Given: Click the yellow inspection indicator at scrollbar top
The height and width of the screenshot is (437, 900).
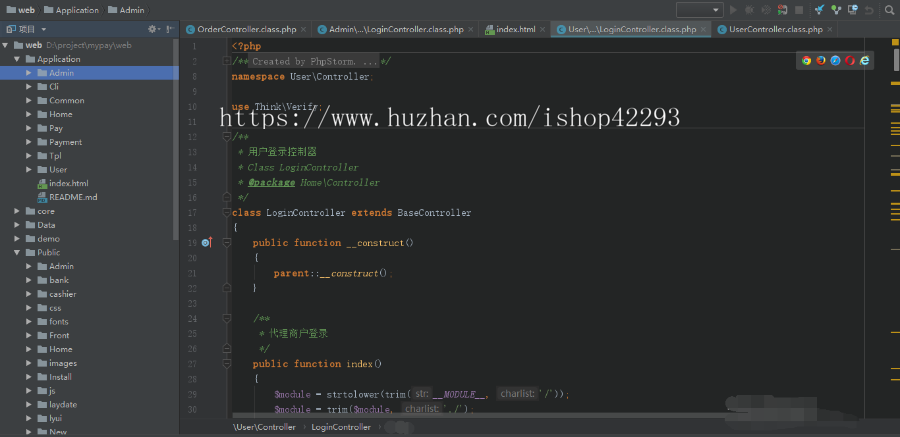Looking at the screenshot, I should pyautogui.click(x=894, y=42).
